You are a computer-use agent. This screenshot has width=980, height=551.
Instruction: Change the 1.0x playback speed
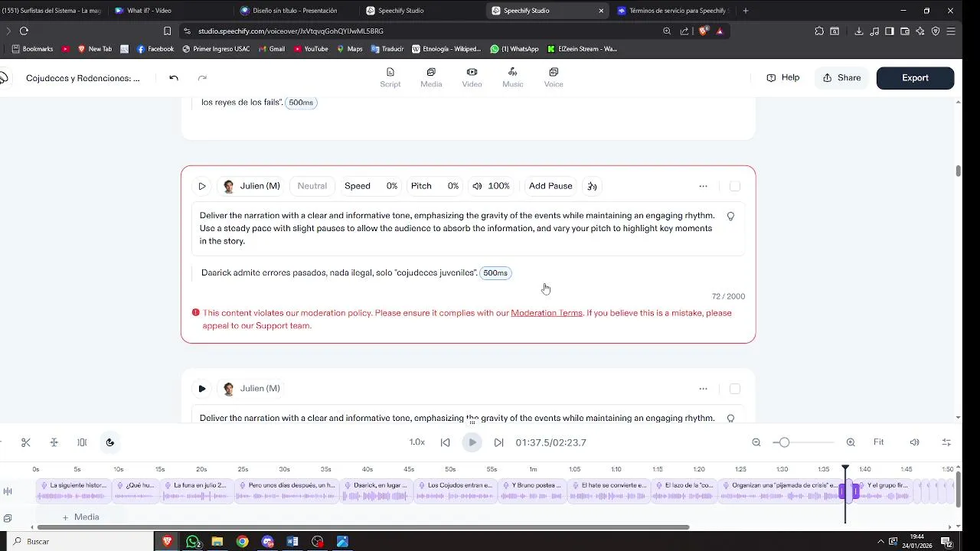[x=417, y=442]
